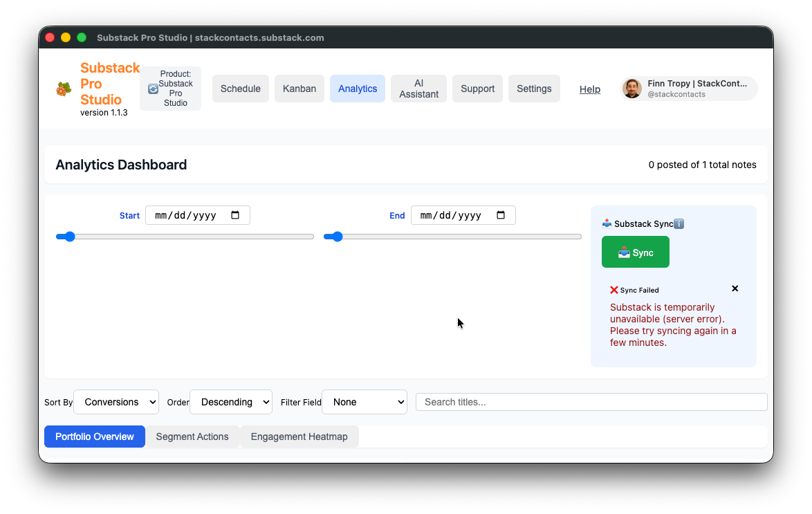Open the Sort By Conversions dropdown
The height and width of the screenshot is (514, 812).
tap(116, 402)
